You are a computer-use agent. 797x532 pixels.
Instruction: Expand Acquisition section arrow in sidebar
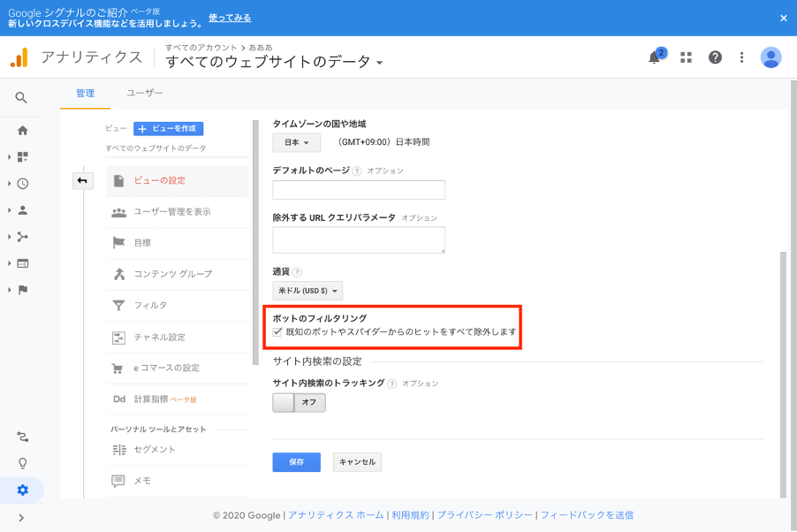pos(9,237)
